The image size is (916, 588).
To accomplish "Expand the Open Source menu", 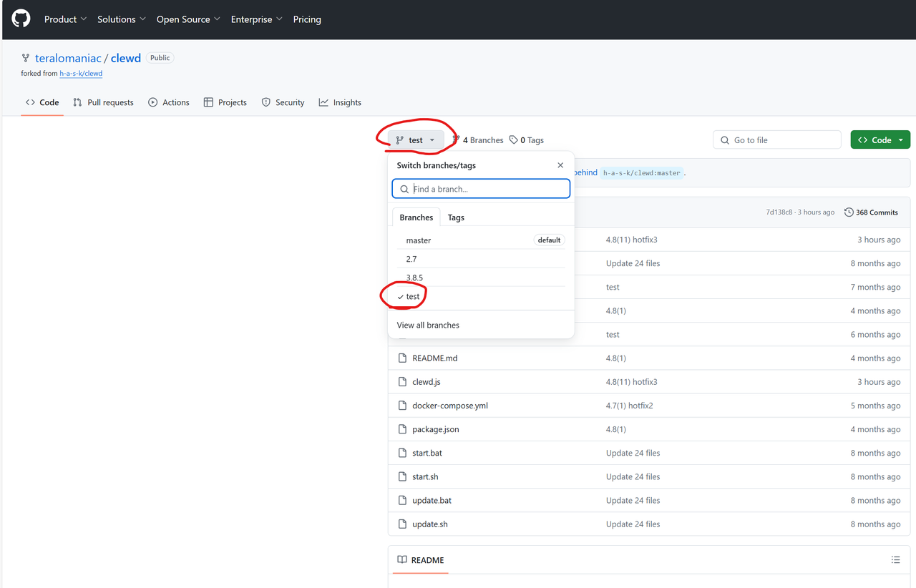I will tap(188, 19).
